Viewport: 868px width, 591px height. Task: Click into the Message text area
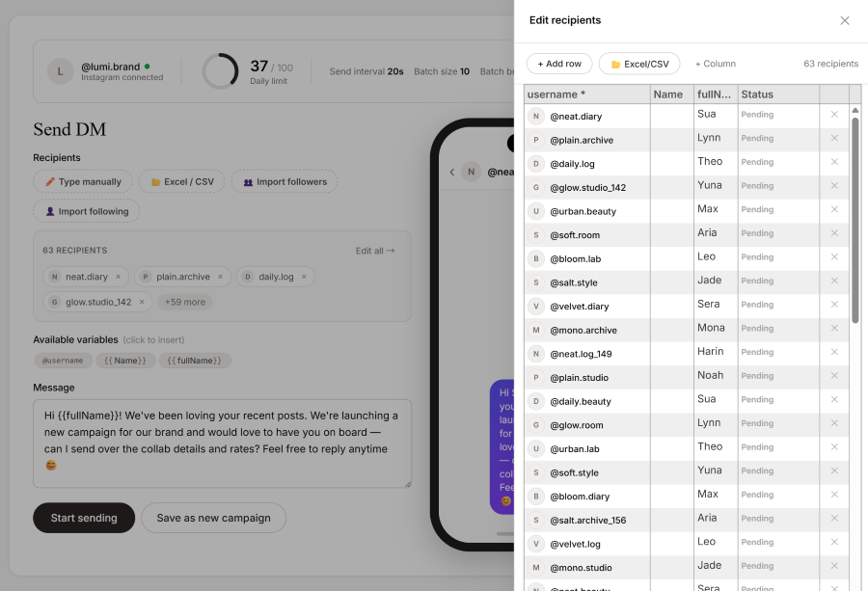click(x=222, y=443)
